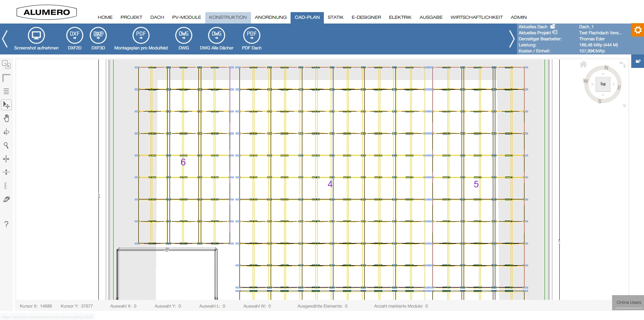The image size is (644, 320).
Task: Open view cube dropdown menu arrow
Action: point(624,106)
